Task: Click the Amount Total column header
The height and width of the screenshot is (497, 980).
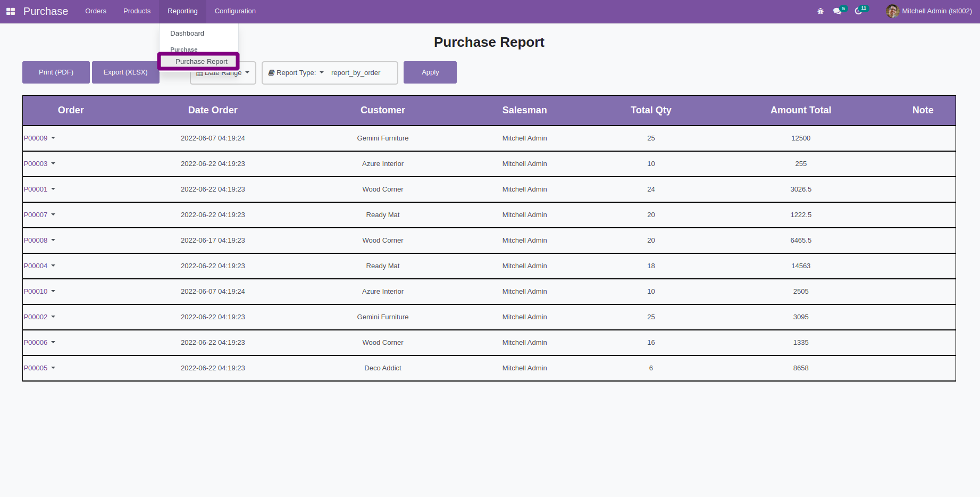Action: pyautogui.click(x=800, y=110)
